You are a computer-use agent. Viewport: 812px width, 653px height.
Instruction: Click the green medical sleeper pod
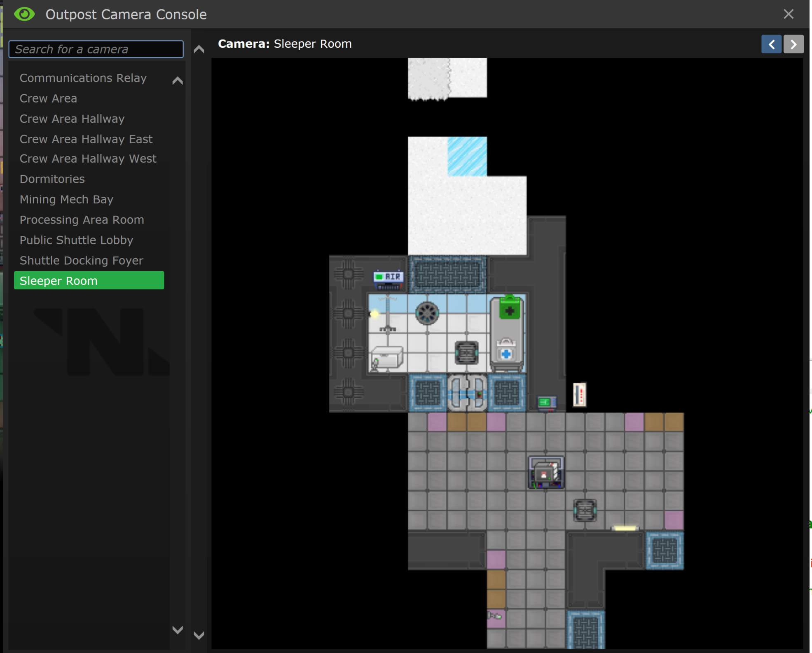507,333
